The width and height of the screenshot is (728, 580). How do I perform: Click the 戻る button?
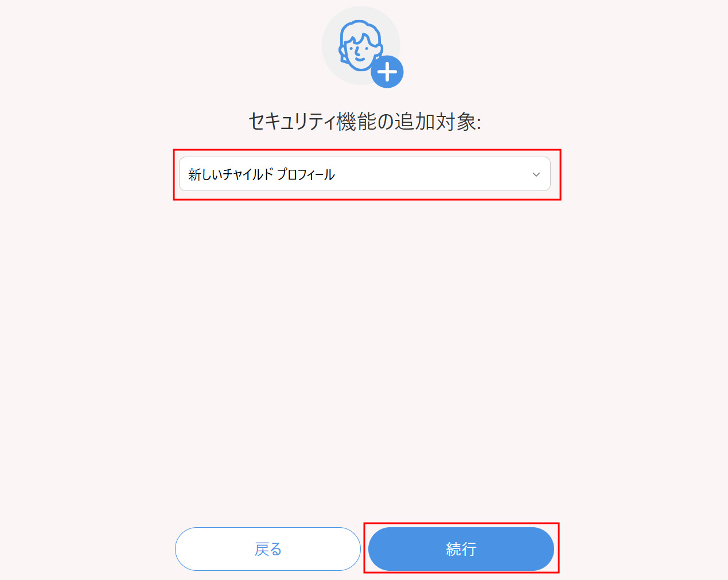(x=268, y=549)
